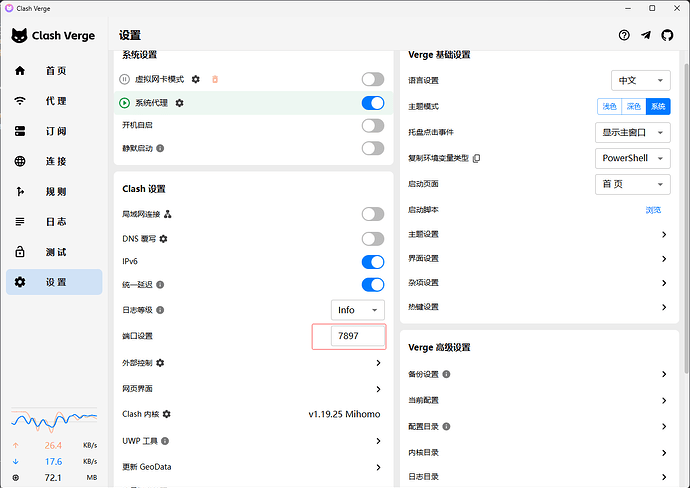
Task: Expand the 界面设置 chevron
Action: 664,259
